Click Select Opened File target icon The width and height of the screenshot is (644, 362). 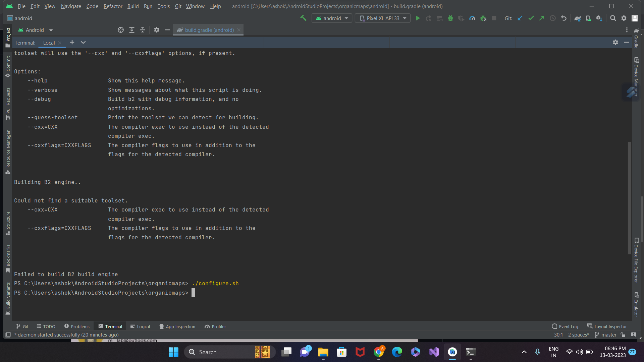[121, 30]
